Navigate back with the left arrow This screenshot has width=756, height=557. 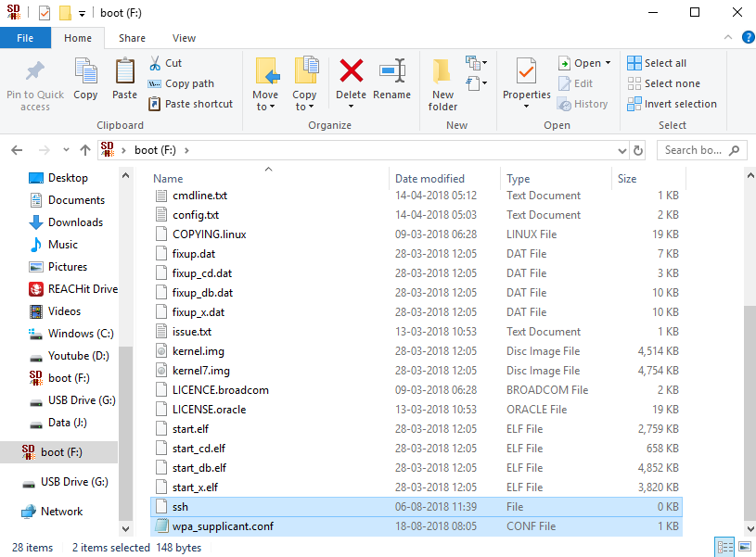[17, 150]
